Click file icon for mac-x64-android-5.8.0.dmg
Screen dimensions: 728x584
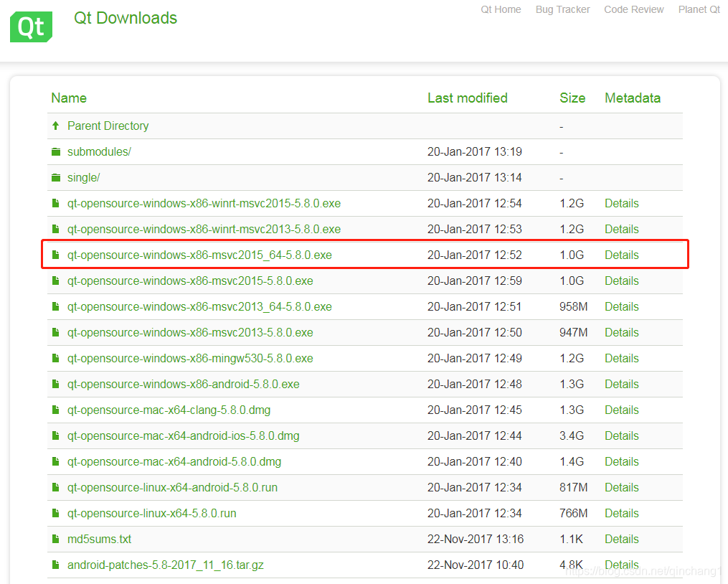click(x=56, y=461)
